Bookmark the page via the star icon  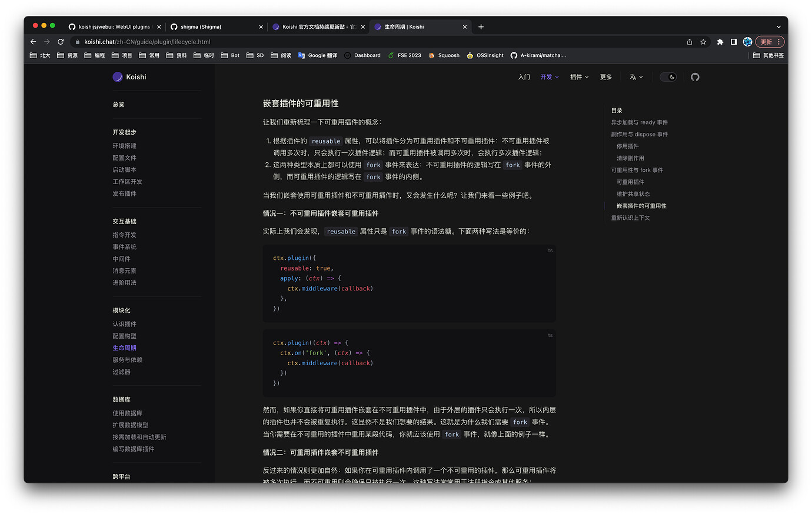[703, 42]
